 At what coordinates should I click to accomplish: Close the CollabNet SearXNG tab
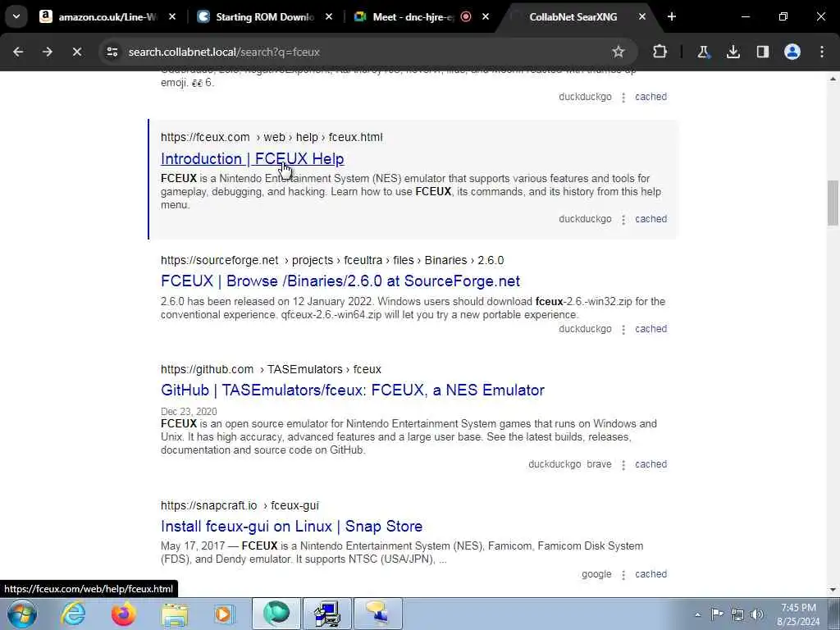pyautogui.click(x=641, y=16)
